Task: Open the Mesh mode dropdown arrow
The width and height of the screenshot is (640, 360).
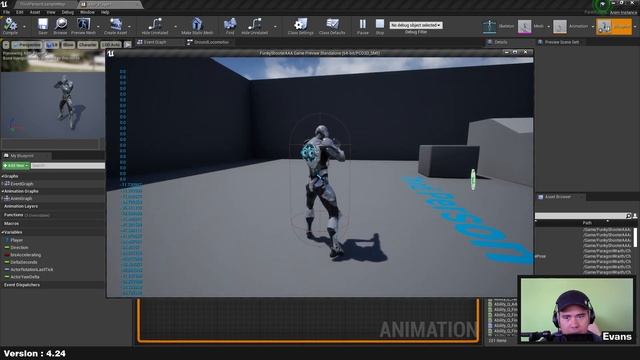Action: click(x=548, y=27)
